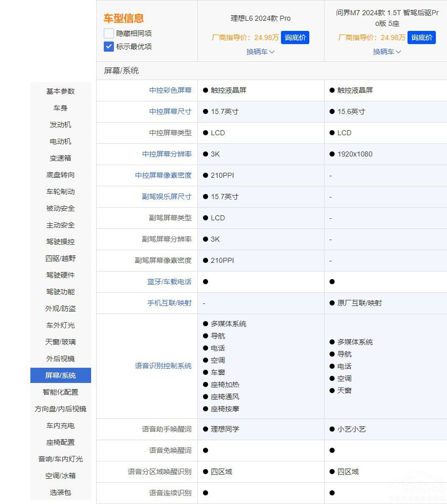
Task: Select the highlighted 屏幕/系统 sidebar tab
Action: [x=60, y=375]
